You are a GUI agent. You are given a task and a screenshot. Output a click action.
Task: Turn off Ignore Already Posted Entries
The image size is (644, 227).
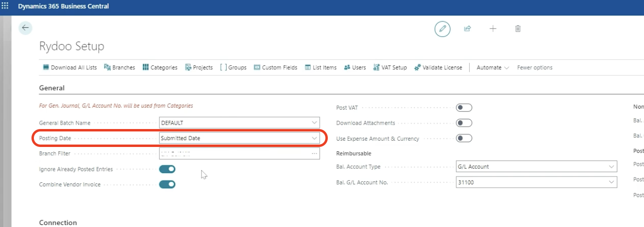click(x=167, y=169)
